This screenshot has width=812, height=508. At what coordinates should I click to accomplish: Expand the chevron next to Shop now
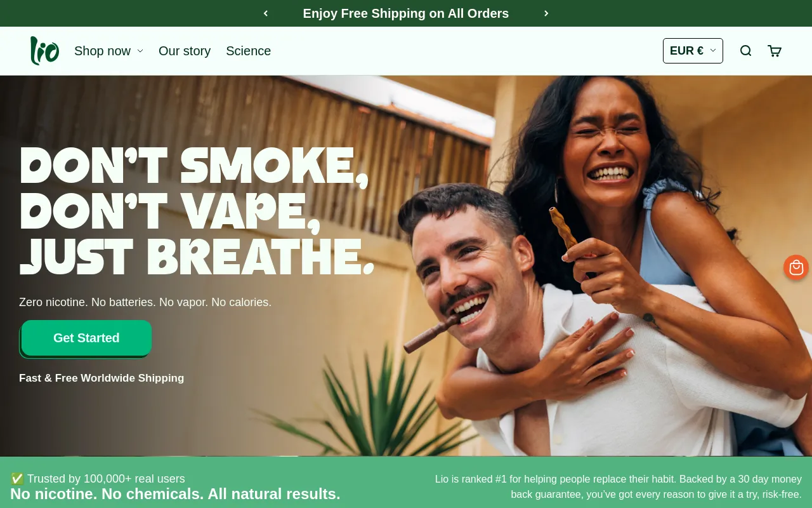point(140,51)
